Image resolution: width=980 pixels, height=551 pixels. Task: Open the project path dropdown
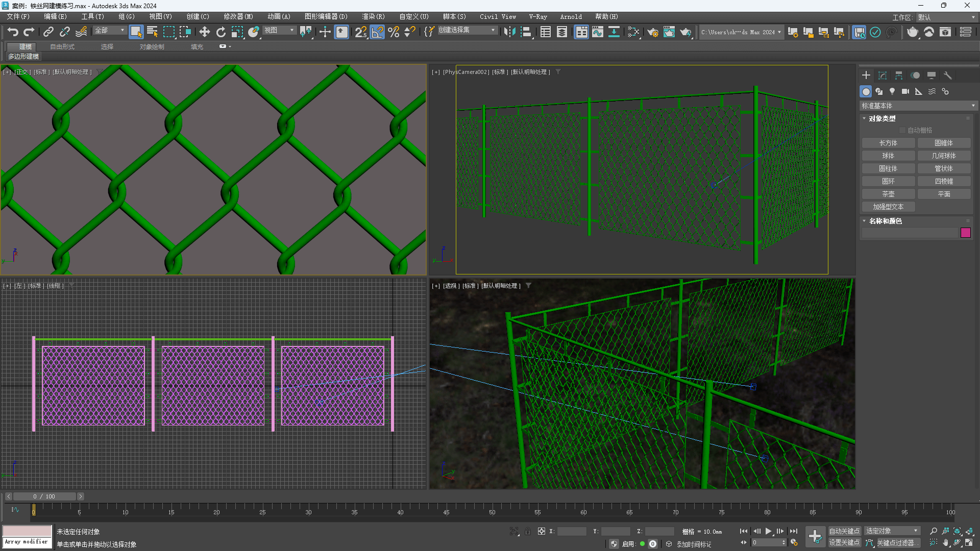pos(741,32)
